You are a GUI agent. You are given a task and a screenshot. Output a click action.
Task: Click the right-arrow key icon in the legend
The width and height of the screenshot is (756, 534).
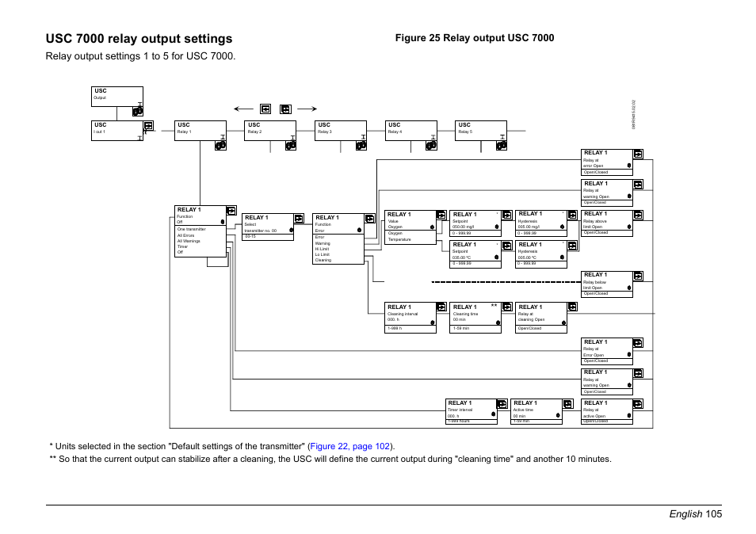pos(286,109)
